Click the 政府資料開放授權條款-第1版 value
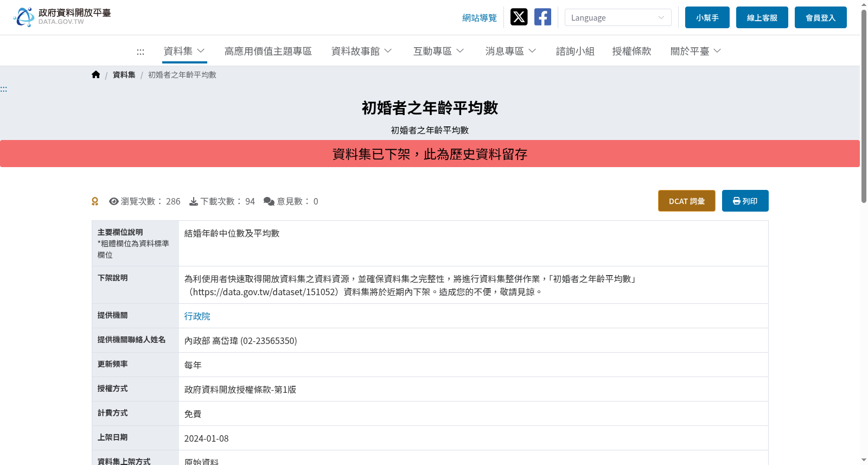The image size is (868, 465). (x=240, y=390)
